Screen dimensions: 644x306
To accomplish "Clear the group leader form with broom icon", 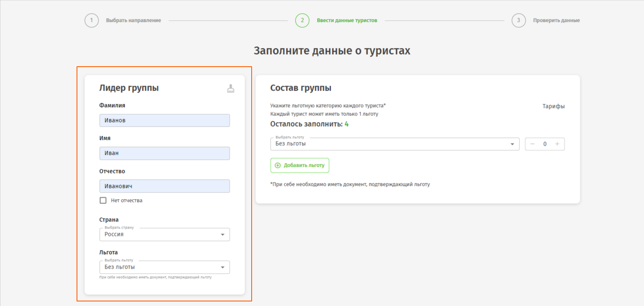I will (231, 88).
